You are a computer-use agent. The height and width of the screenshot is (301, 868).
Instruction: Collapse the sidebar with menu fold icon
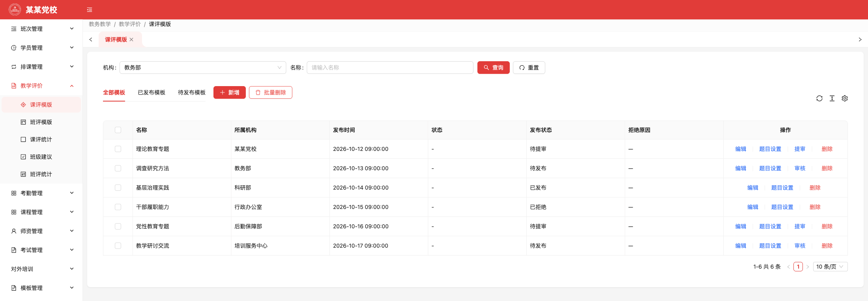tap(90, 10)
